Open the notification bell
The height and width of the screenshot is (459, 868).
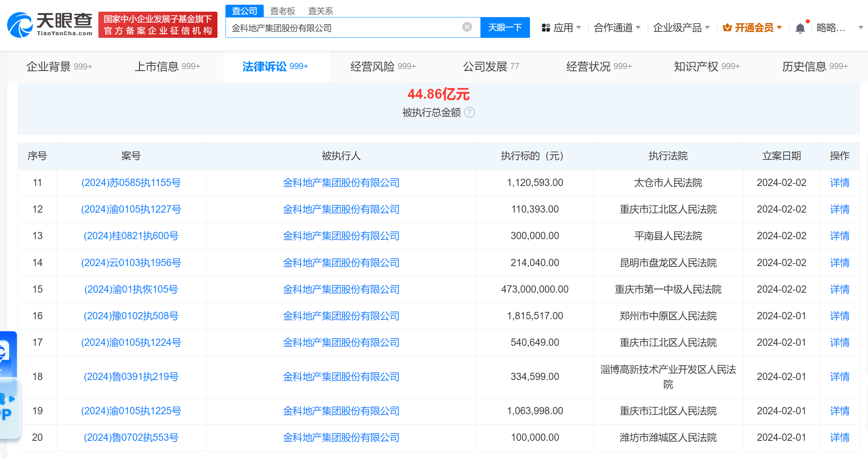click(800, 28)
